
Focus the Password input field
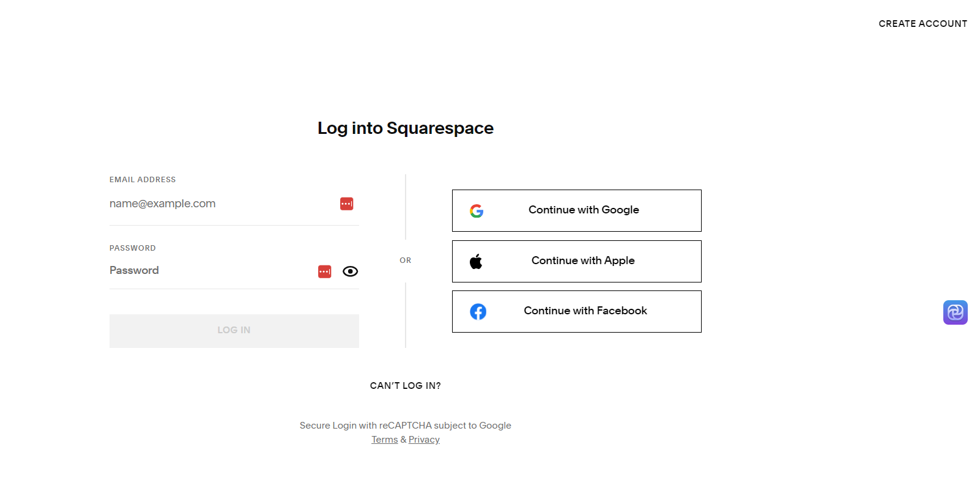211,270
